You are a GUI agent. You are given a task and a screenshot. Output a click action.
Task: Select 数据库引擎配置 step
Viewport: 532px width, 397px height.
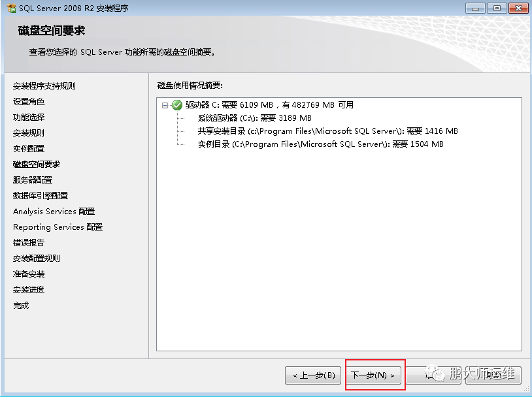(41, 196)
